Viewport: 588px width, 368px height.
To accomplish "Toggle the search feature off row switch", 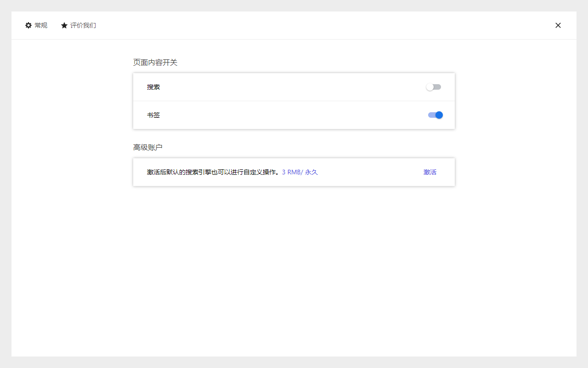I will [x=434, y=86].
